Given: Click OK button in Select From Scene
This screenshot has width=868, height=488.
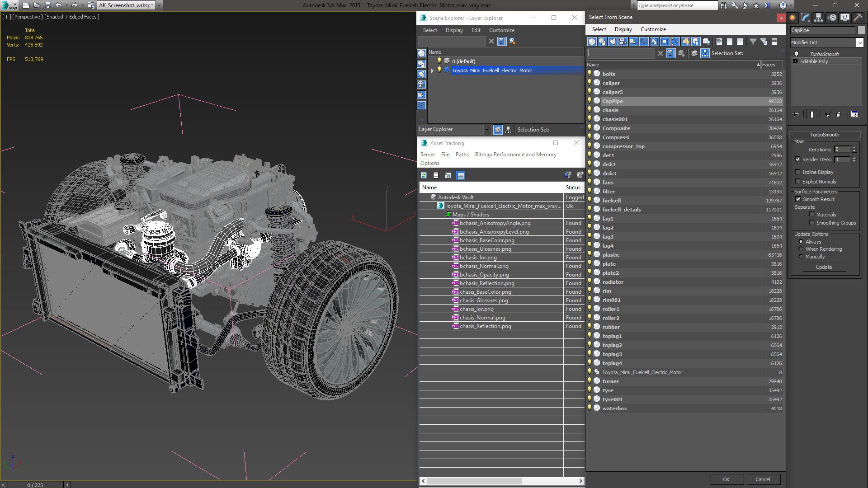Looking at the screenshot, I should coord(726,479).
